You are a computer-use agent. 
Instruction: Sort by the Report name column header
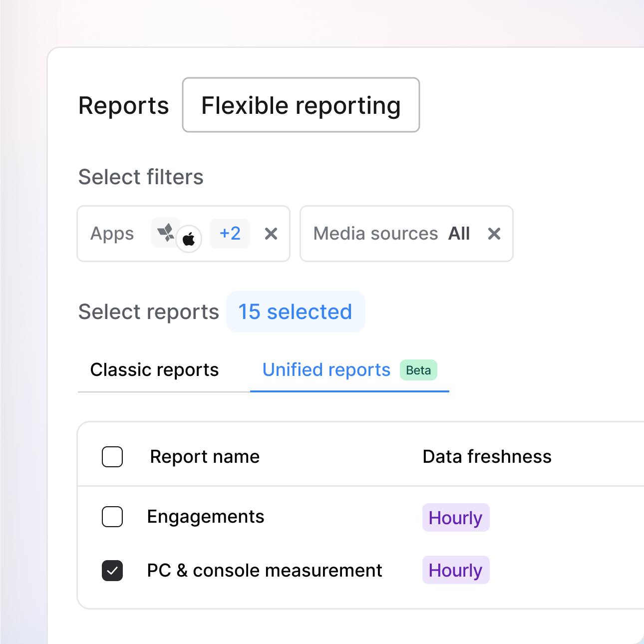205,456
